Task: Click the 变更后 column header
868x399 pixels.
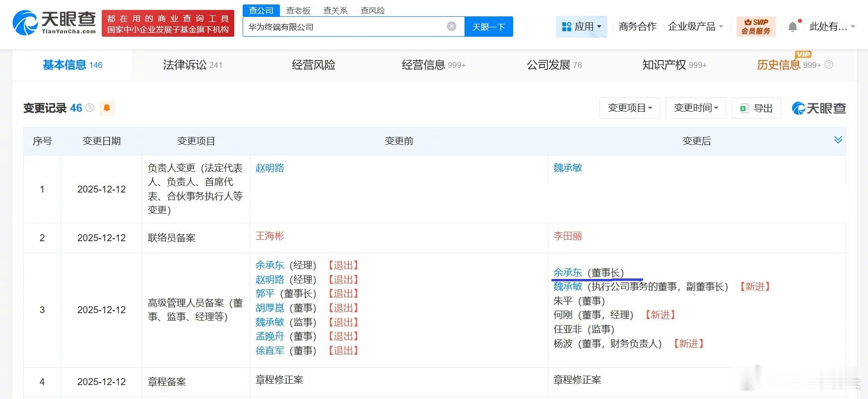Action: 697,141
